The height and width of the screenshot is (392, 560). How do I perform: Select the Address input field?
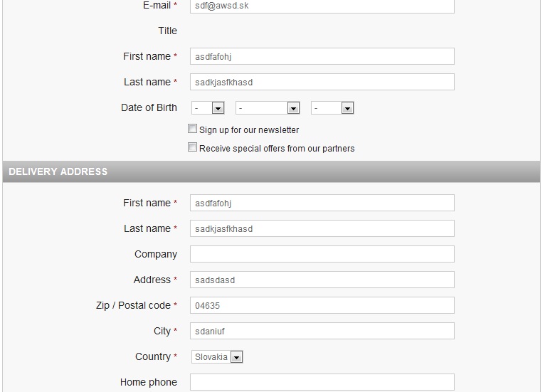tap(322, 280)
